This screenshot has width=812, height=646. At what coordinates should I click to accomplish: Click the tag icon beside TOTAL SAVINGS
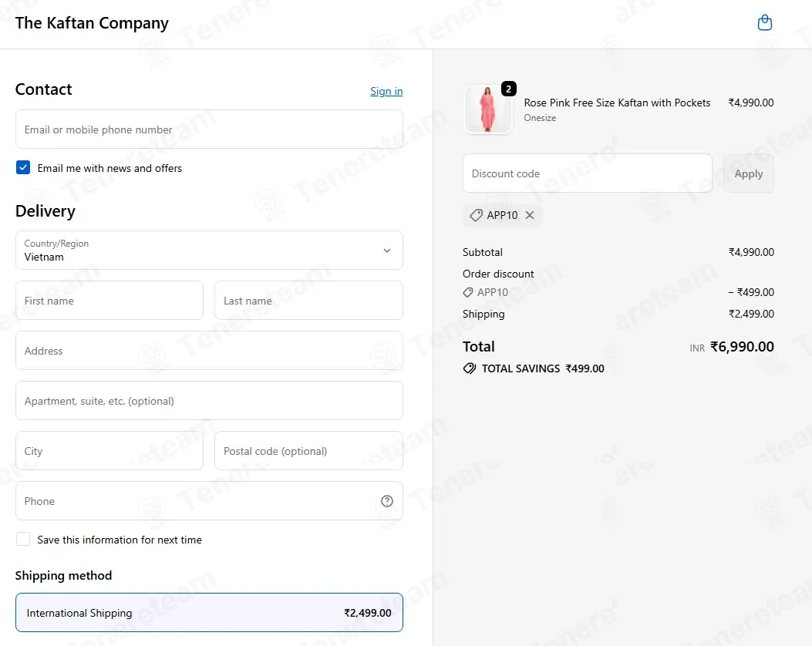[x=469, y=368]
